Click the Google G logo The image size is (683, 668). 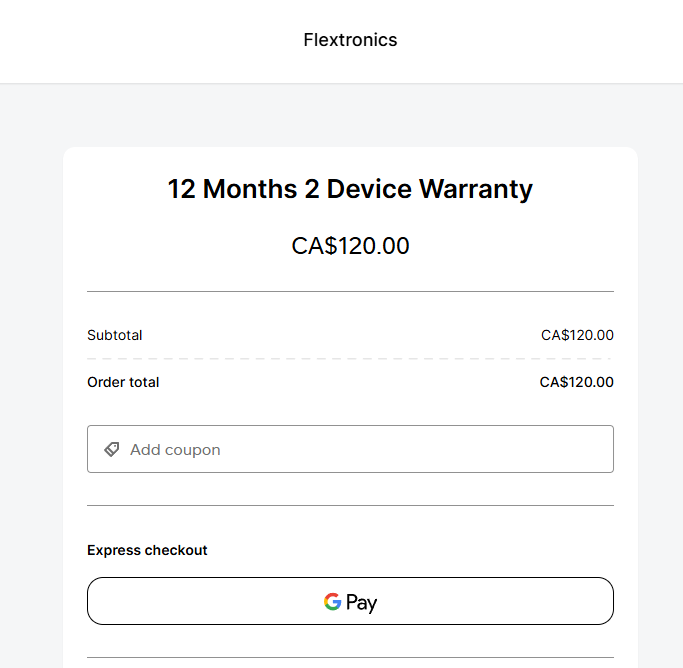click(x=332, y=602)
